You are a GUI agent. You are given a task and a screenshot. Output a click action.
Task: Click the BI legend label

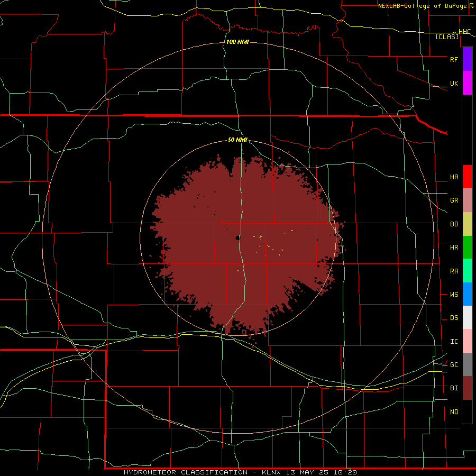click(454, 388)
